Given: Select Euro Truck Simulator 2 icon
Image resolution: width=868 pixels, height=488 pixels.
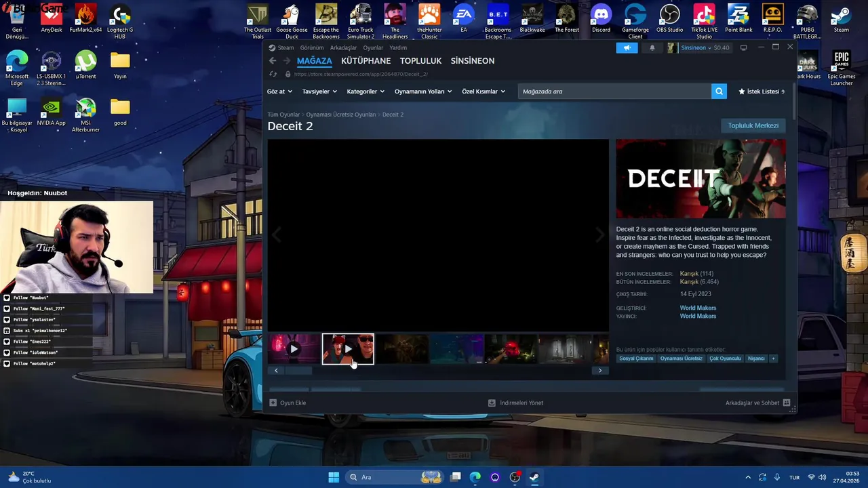Looking at the screenshot, I should 361,22.
